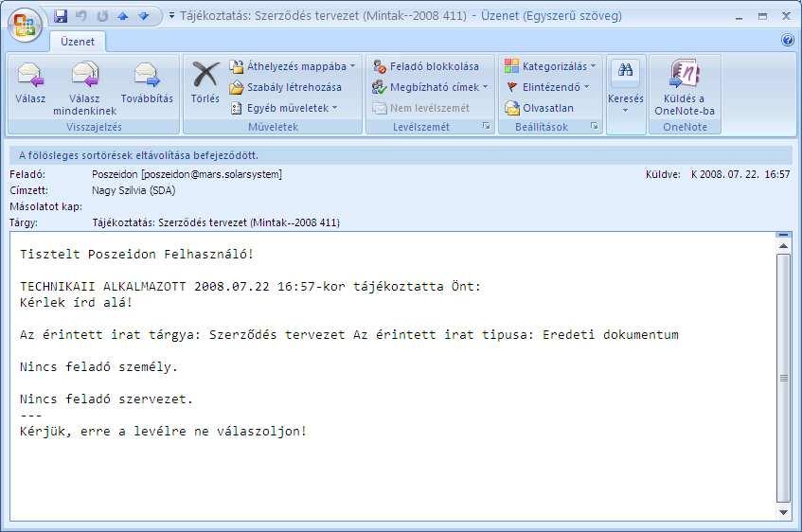Click the line 'Nincs feladó szervezet.'
This screenshot has width=802, height=532.
pos(106,399)
